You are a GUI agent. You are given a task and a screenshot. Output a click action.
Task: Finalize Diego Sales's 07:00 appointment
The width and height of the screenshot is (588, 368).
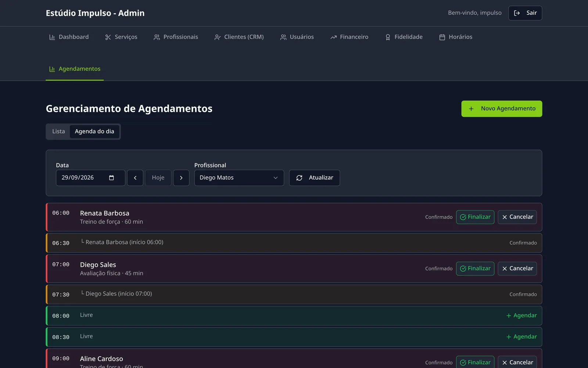pos(475,269)
